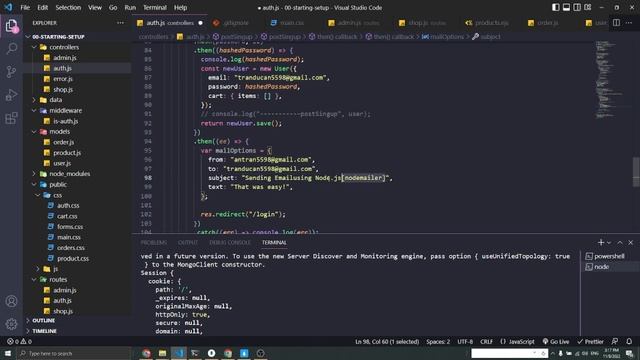Click the Windows Start button
The width and height of the screenshot is (640, 360).
pyautogui.click(x=8, y=353)
